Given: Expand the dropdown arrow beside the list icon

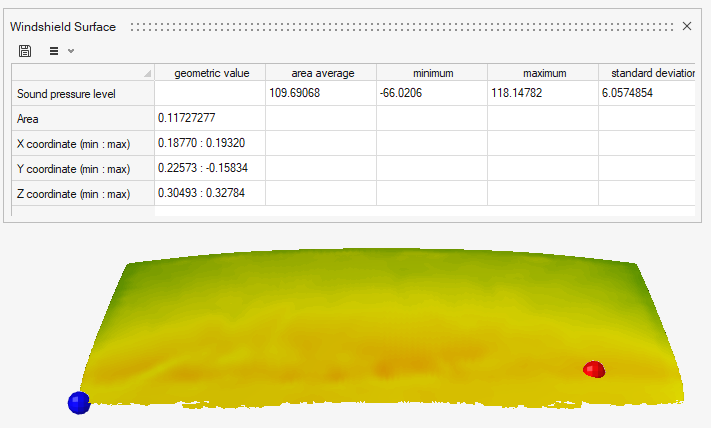Looking at the screenshot, I should (71, 50).
